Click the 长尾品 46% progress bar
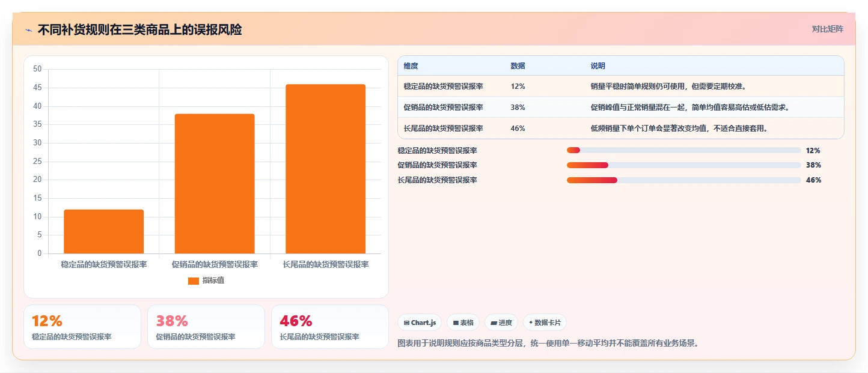This screenshot has height=373, width=868. (683, 180)
